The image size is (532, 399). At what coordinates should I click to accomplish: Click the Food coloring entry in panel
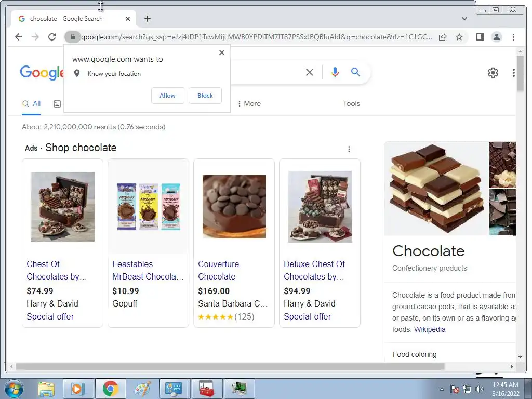click(x=415, y=354)
